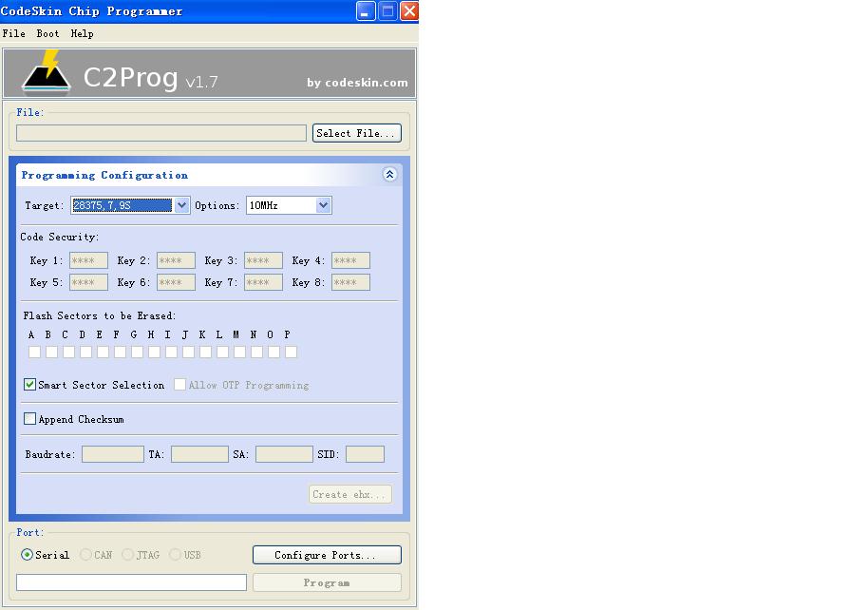
Task: Open the Help menu
Action: [82, 33]
